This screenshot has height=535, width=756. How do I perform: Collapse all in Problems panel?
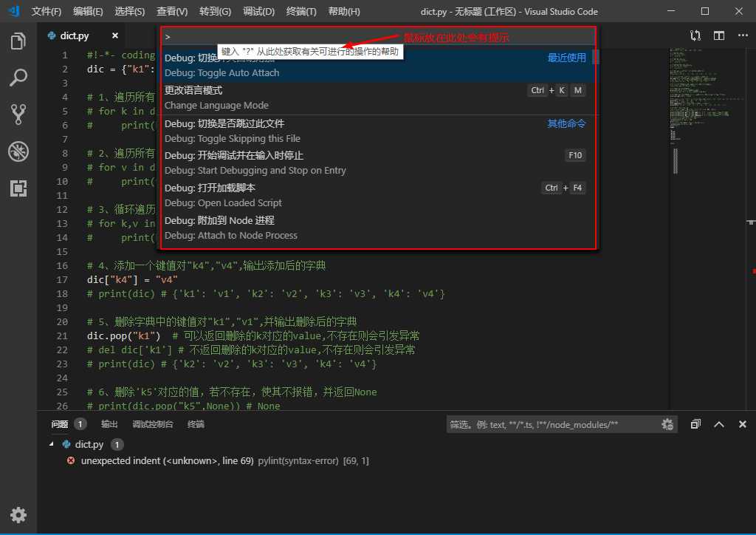point(695,424)
